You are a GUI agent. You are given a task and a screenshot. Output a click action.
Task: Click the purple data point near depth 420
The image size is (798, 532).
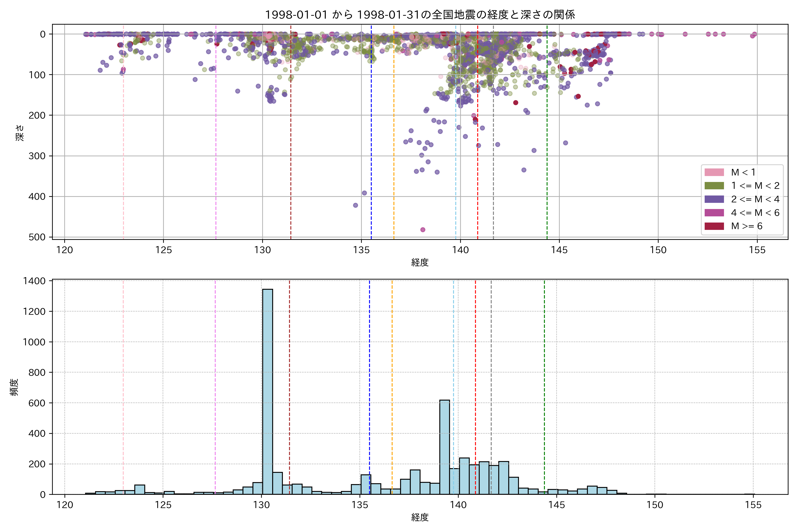pyautogui.click(x=356, y=205)
